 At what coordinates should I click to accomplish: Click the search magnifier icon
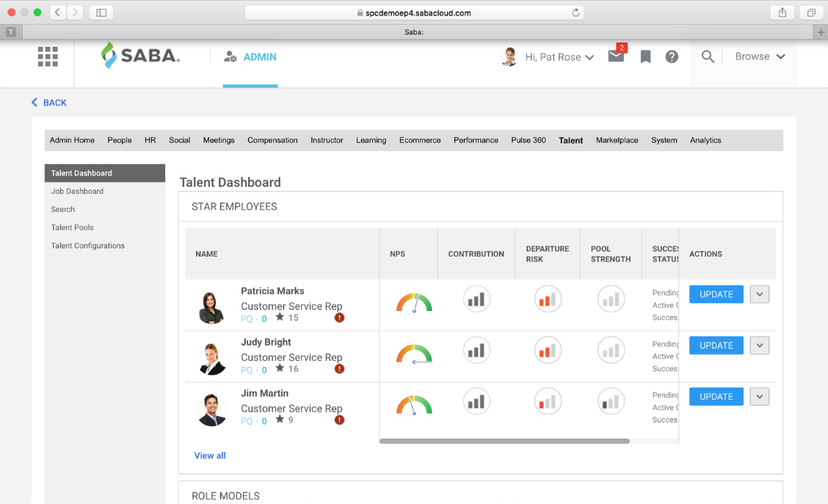706,56
